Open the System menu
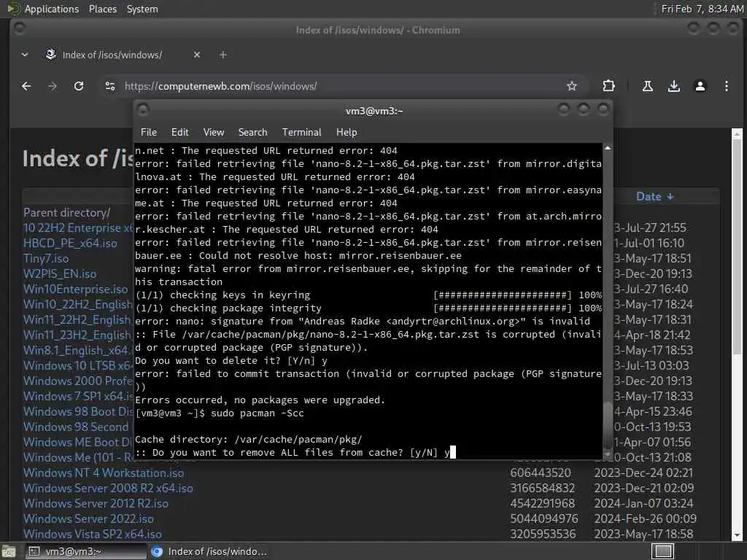 pyautogui.click(x=142, y=9)
